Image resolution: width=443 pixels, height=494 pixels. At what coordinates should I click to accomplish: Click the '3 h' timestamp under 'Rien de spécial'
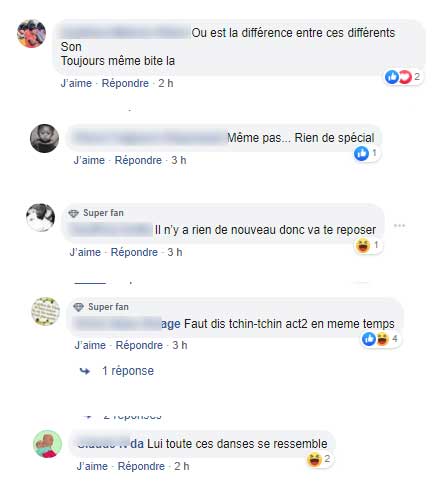pyautogui.click(x=179, y=160)
